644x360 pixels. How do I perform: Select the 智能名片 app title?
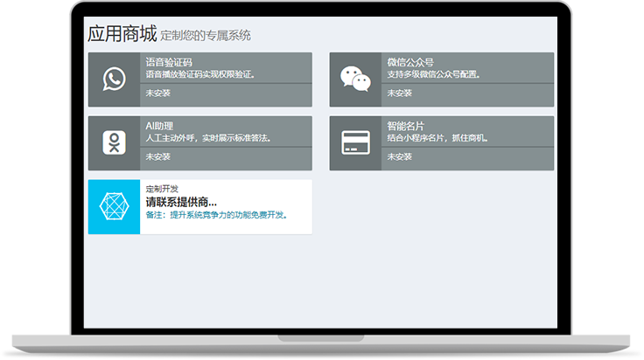(x=405, y=126)
